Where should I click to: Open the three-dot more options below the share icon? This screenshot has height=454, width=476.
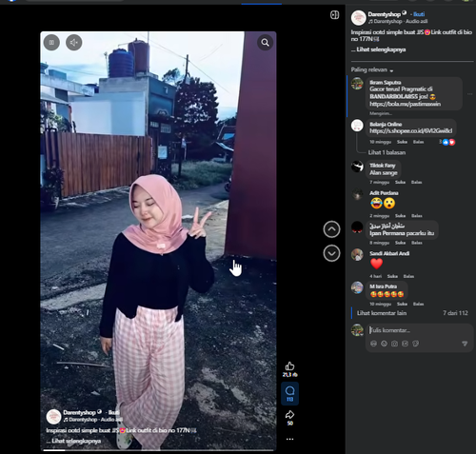point(289,439)
